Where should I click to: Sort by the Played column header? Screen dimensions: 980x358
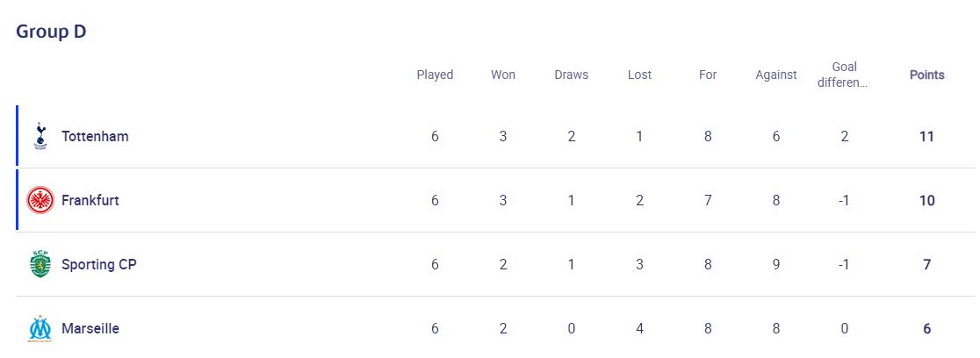coord(435,75)
